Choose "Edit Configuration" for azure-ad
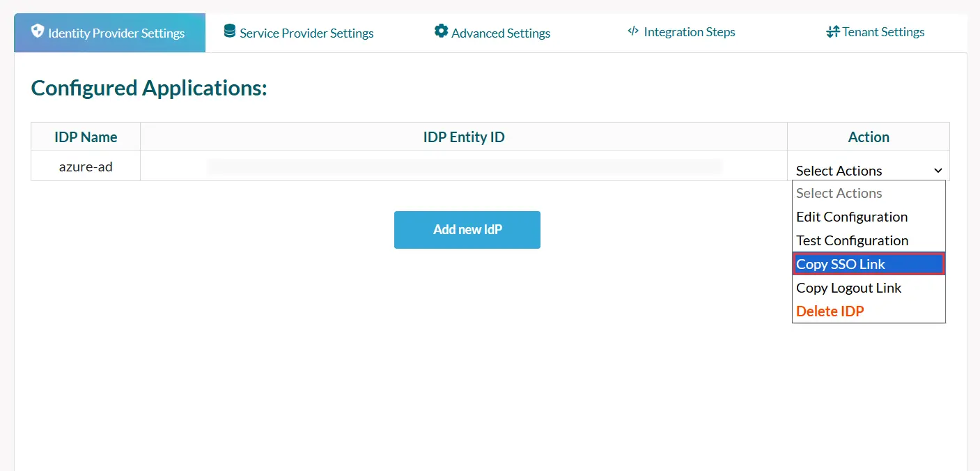 pos(852,217)
